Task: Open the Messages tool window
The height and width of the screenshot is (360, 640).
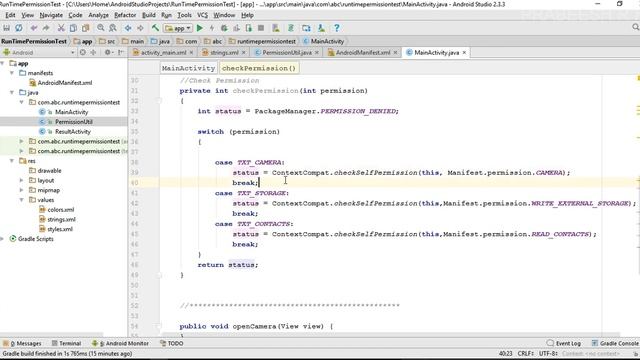Action: click(22, 343)
